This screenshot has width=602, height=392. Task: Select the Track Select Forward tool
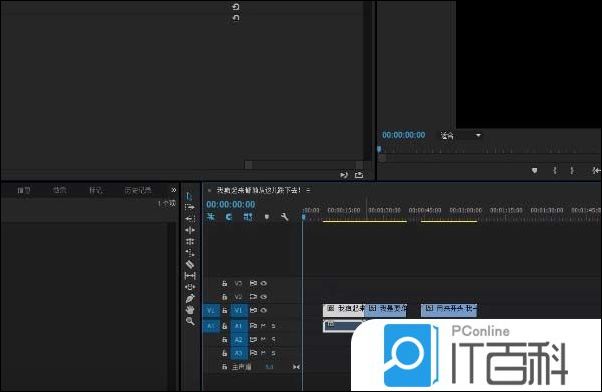pos(190,207)
